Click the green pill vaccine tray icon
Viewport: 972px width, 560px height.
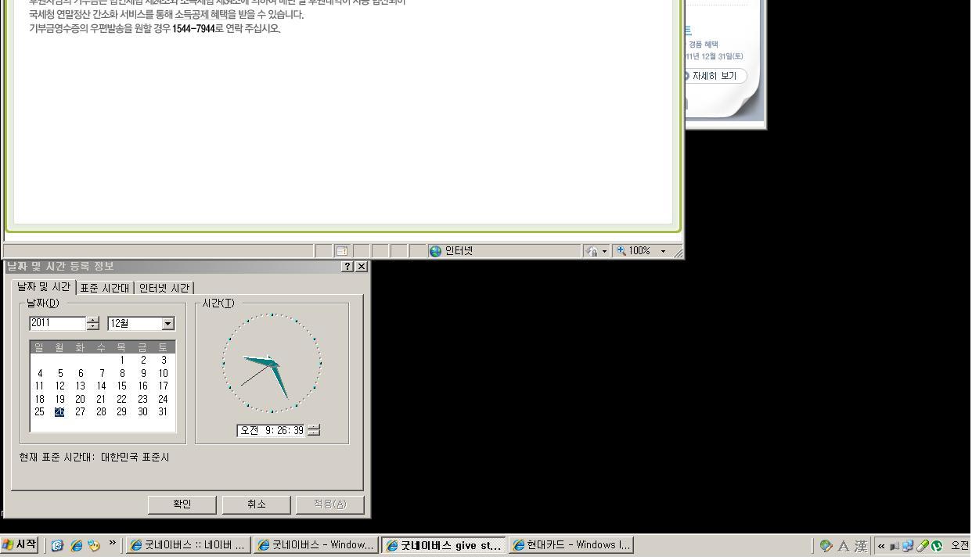point(923,546)
